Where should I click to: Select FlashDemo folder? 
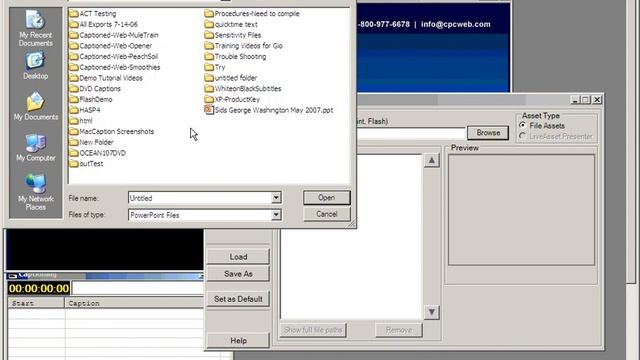(x=91, y=99)
